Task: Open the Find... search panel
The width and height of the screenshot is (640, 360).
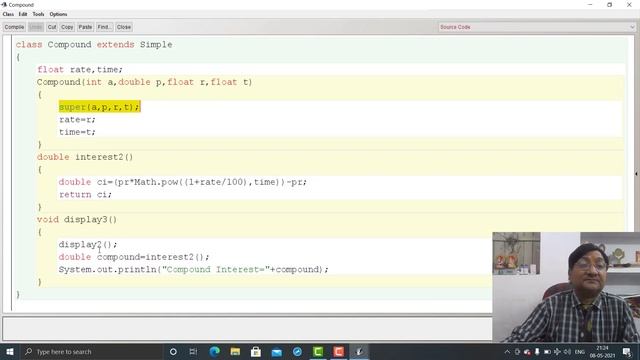Action: point(104,27)
